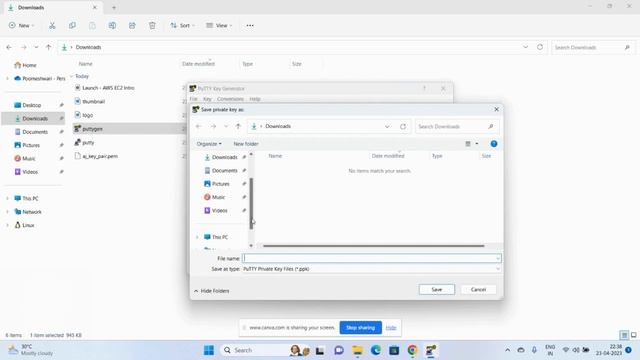Click the File name input field

[371, 258]
